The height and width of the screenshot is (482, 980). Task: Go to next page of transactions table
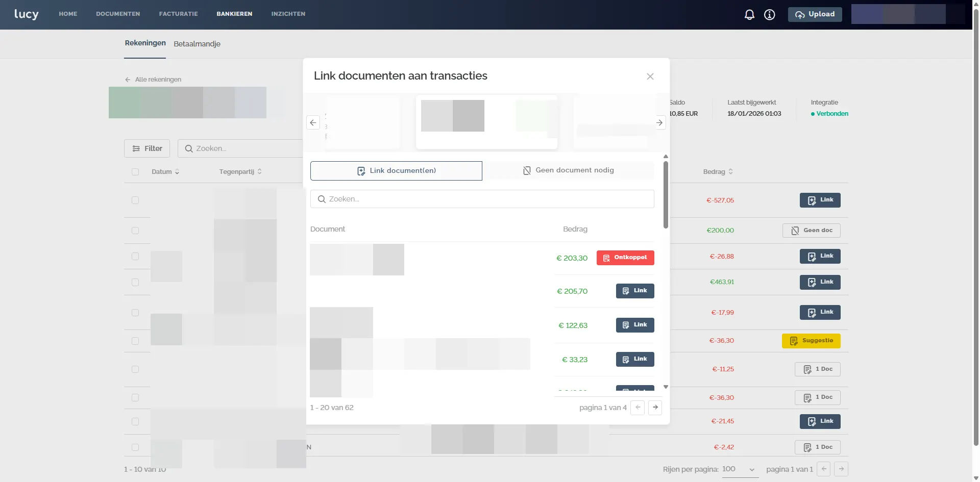[841, 469]
